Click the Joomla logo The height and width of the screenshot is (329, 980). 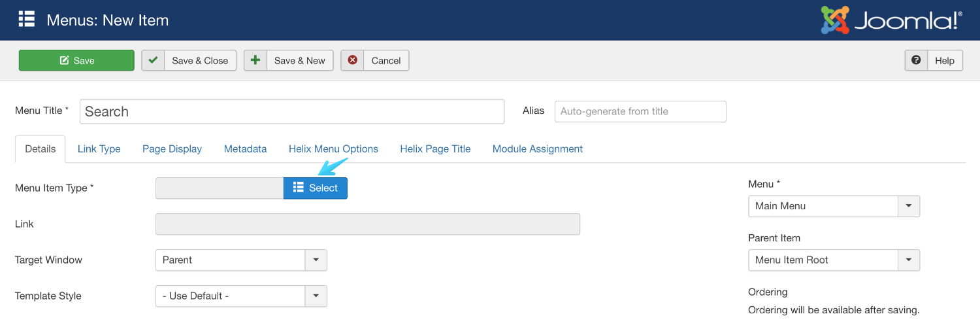point(891,20)
